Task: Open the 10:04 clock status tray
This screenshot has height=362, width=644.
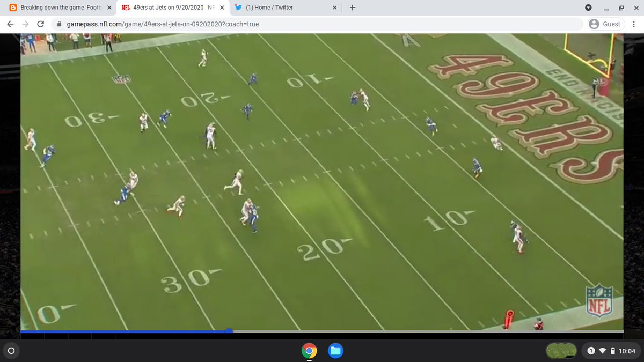Action: 627,351
